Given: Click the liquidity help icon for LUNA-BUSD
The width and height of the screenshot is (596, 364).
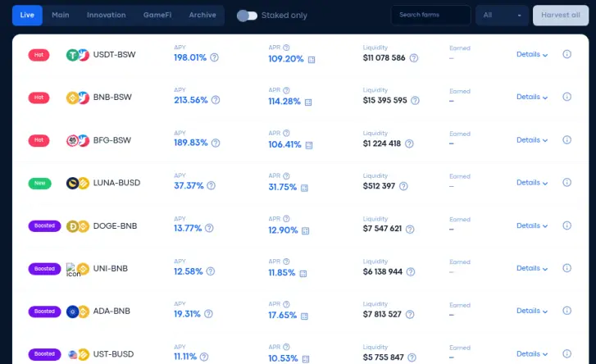Looking at the screenshot, I should (x=403, y=186).
